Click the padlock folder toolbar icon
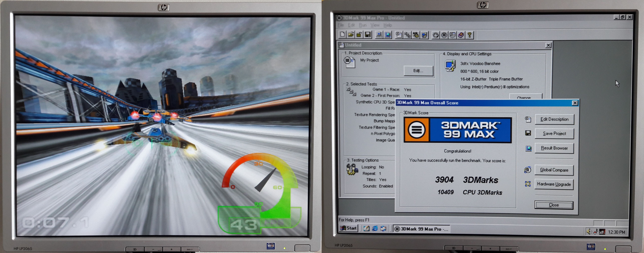This screenshot has height=253, width=644. (x=359, y=34)
